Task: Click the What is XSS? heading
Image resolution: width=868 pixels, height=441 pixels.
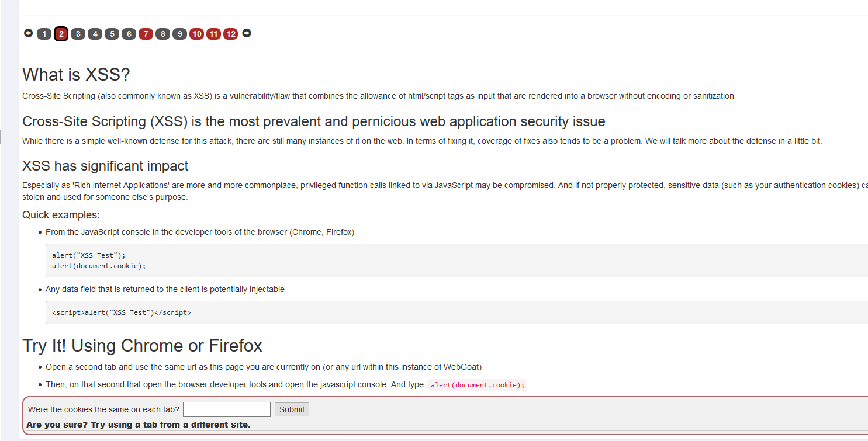Action: tap(76, 75)
